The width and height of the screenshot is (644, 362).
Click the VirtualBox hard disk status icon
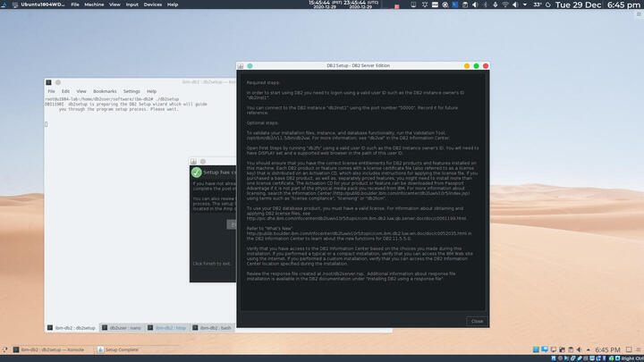click(554, 358)
